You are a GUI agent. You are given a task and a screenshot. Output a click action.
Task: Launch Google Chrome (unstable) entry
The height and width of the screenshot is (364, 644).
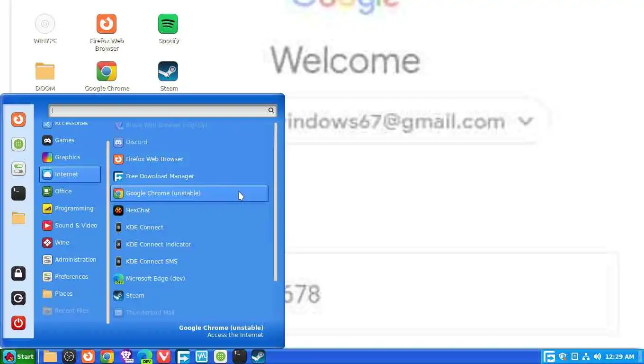(x=189, y=193)
